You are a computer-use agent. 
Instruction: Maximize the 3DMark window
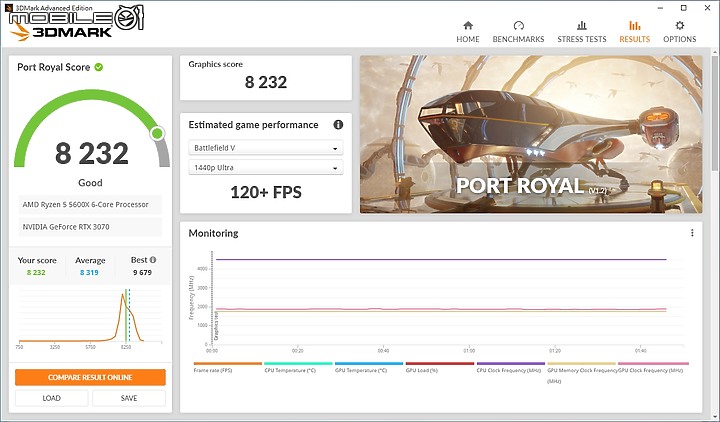tap(684, 8)
